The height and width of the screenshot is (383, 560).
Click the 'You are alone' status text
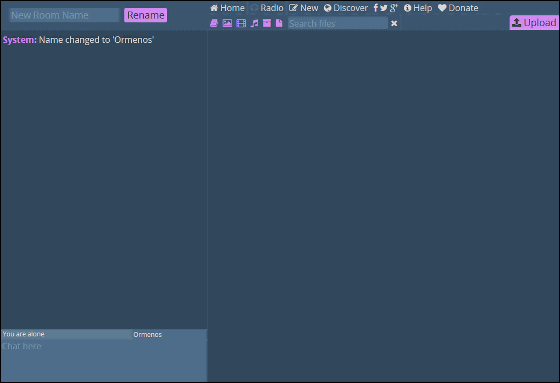23,334
